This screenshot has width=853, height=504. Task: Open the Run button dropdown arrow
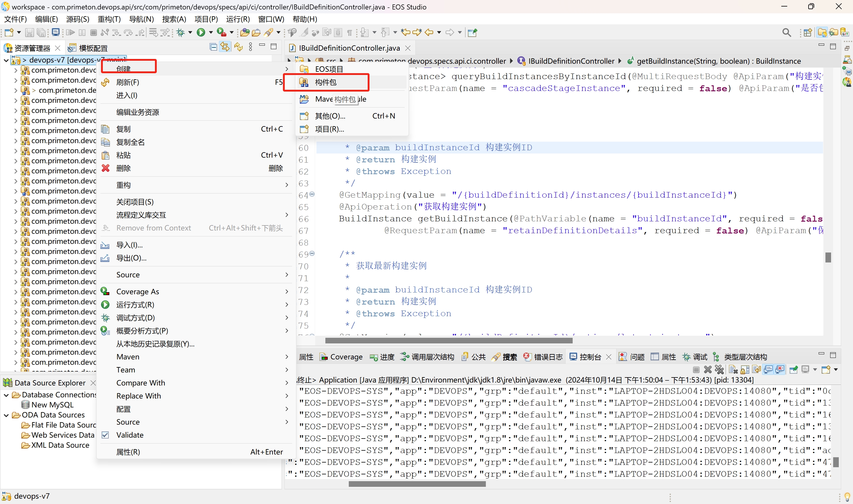point(211,32)
